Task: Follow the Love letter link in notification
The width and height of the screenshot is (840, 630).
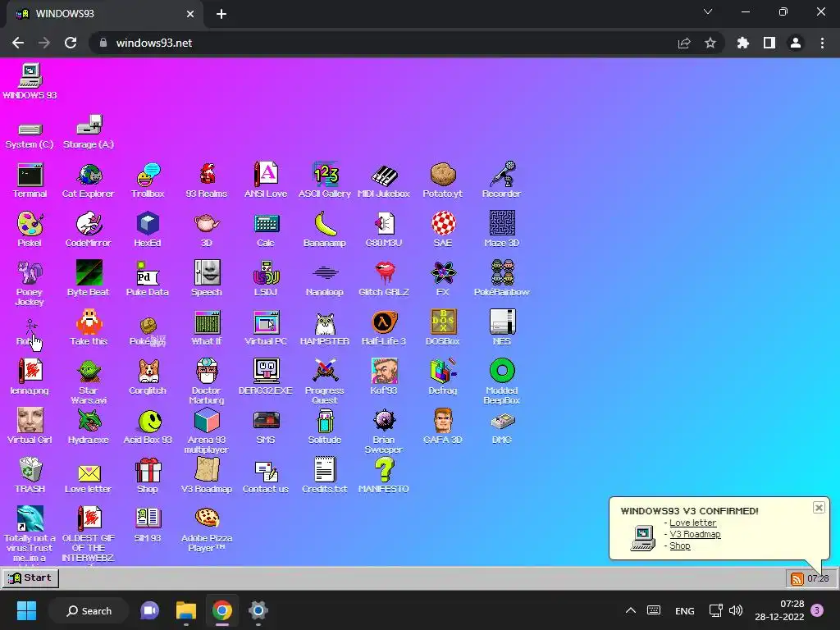Action: (692, 523)
